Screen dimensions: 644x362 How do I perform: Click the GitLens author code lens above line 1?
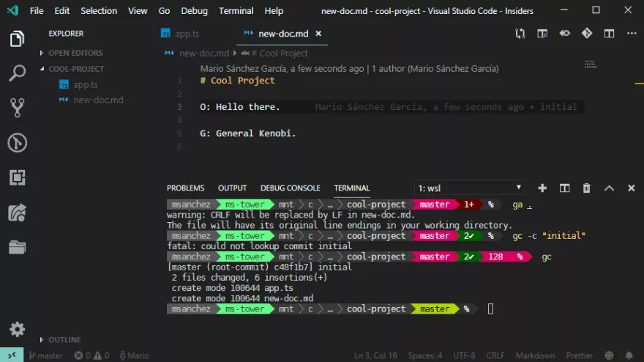point(349,69)
